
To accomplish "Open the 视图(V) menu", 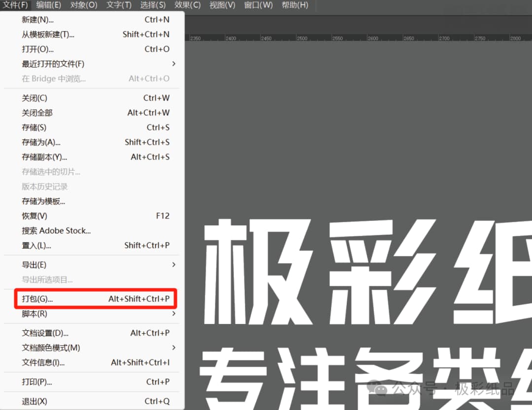I will pyautogui.click(x=222, y=5).
